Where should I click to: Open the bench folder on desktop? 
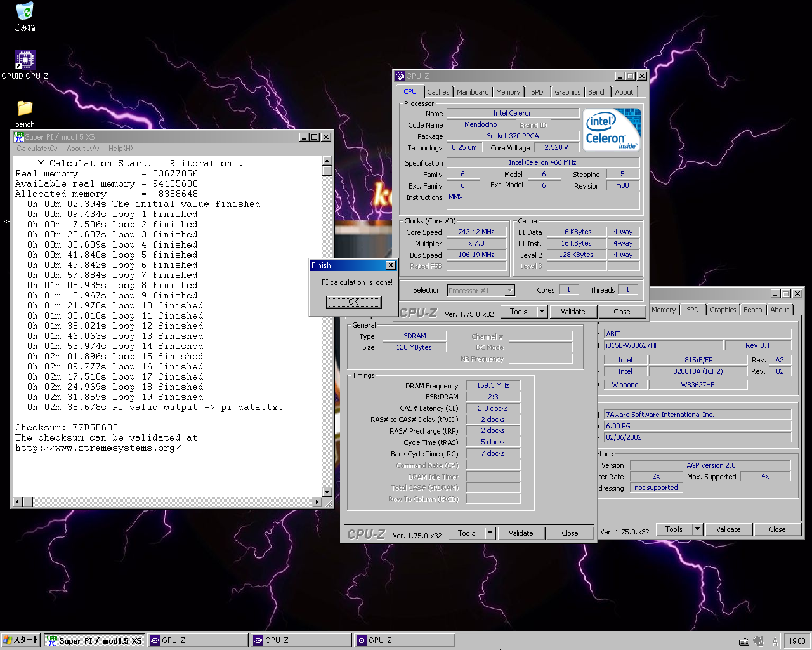(x=25, y=114)
